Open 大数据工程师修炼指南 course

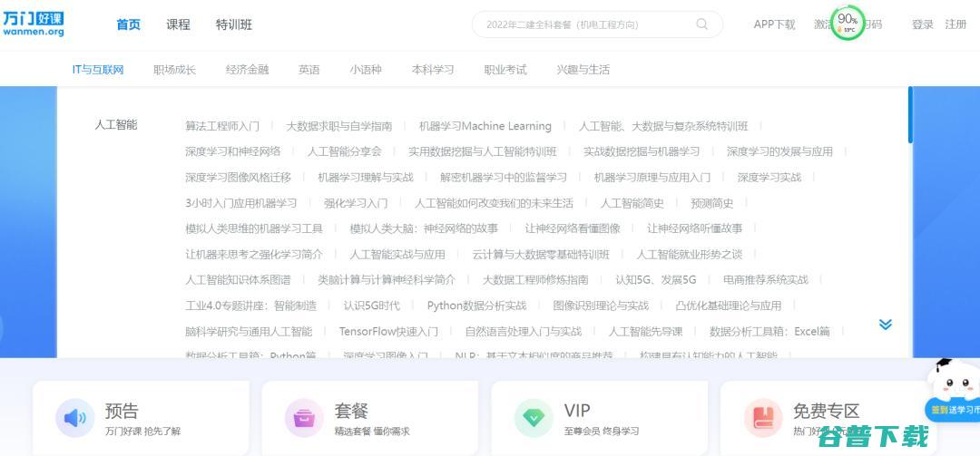tap(535, 280)
